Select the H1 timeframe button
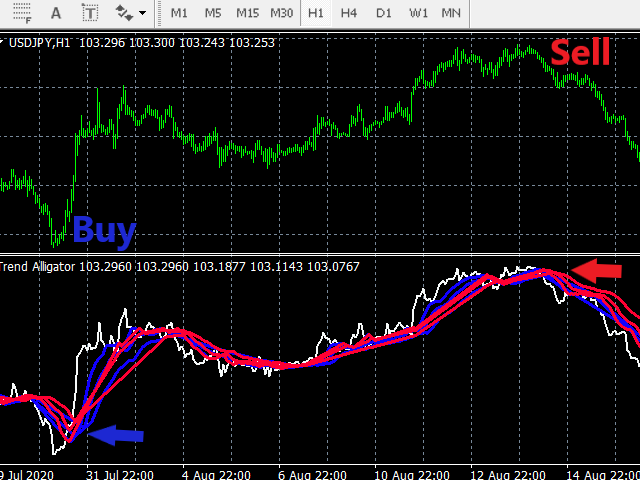The width and height of the screenshot is (640, 480). pyautogui.click(x=316, y=13)
